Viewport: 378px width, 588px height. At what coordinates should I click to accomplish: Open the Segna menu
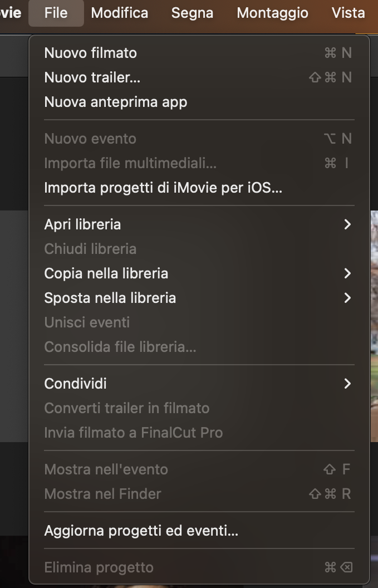193,13
